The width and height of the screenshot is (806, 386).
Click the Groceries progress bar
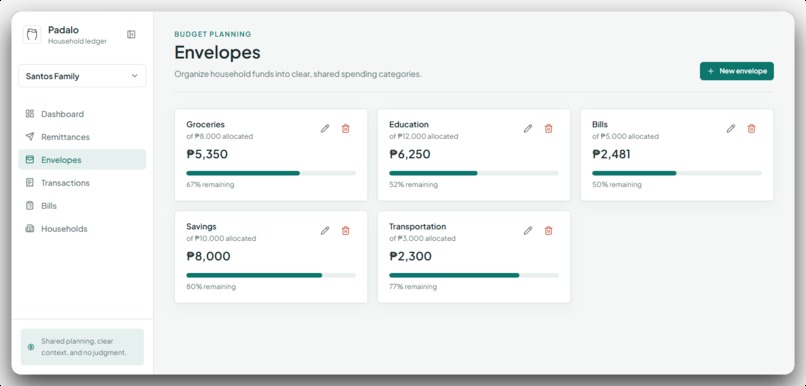[x=271, y=173]
